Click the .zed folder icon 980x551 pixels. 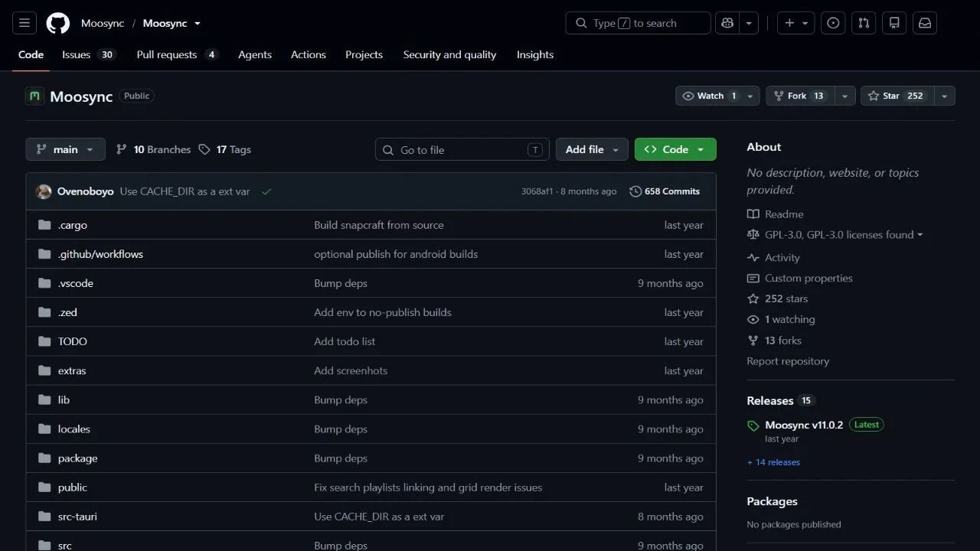pyautogui.click(x=44, y=312)
